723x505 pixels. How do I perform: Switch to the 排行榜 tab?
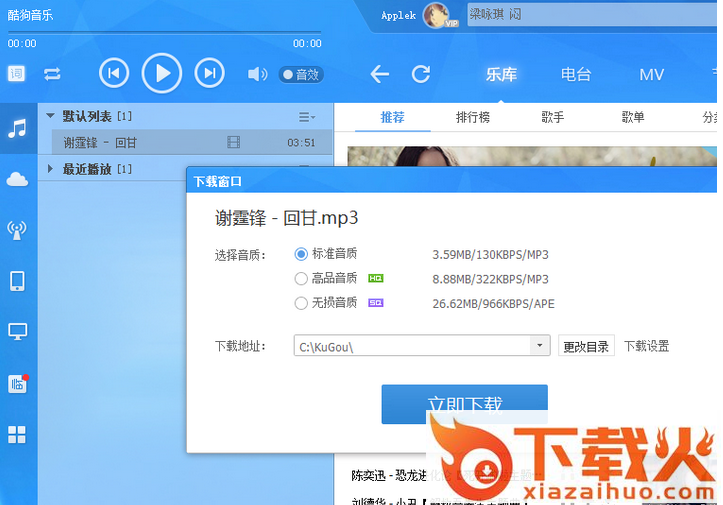coord(473,117)
